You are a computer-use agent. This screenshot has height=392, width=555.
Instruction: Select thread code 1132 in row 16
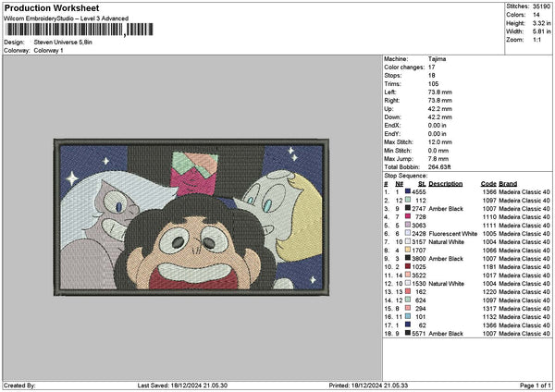tap(489, 316)
